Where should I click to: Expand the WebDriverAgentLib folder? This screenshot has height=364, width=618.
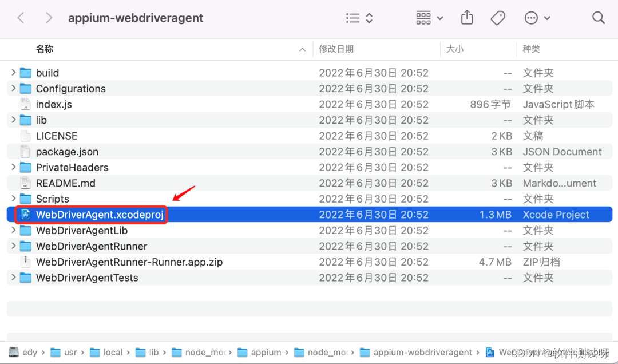point(13,230)
